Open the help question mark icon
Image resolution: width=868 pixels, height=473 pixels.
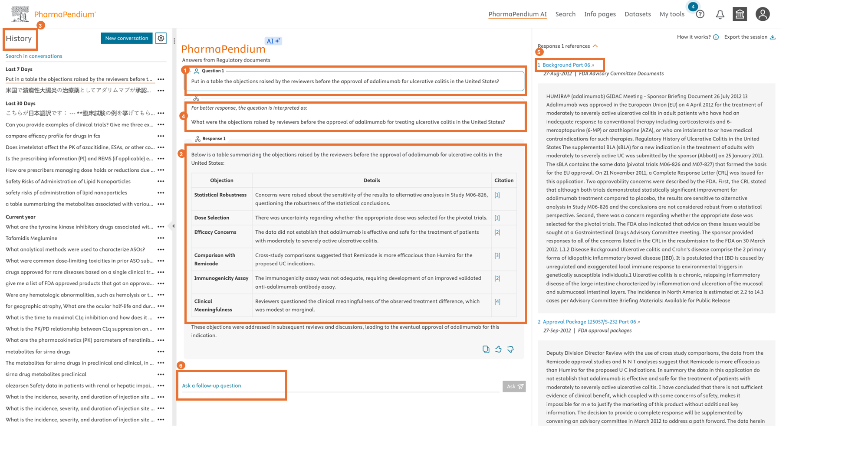(700, 14)
